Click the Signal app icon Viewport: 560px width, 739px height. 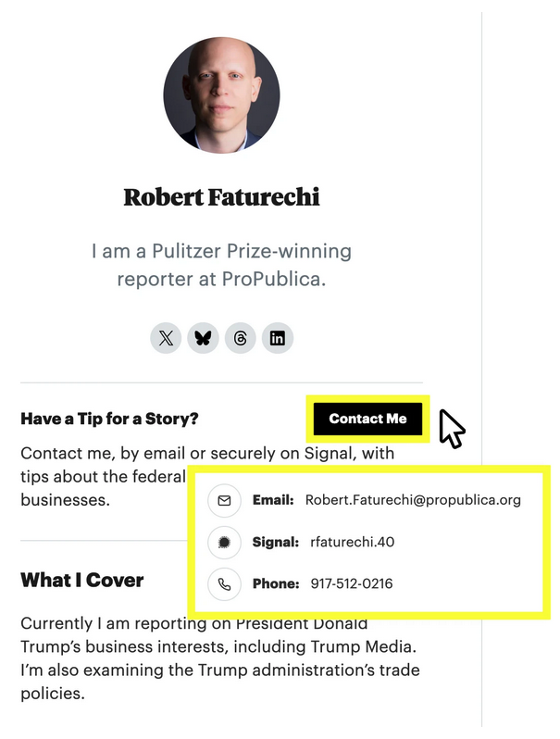[x=224, y=543]
